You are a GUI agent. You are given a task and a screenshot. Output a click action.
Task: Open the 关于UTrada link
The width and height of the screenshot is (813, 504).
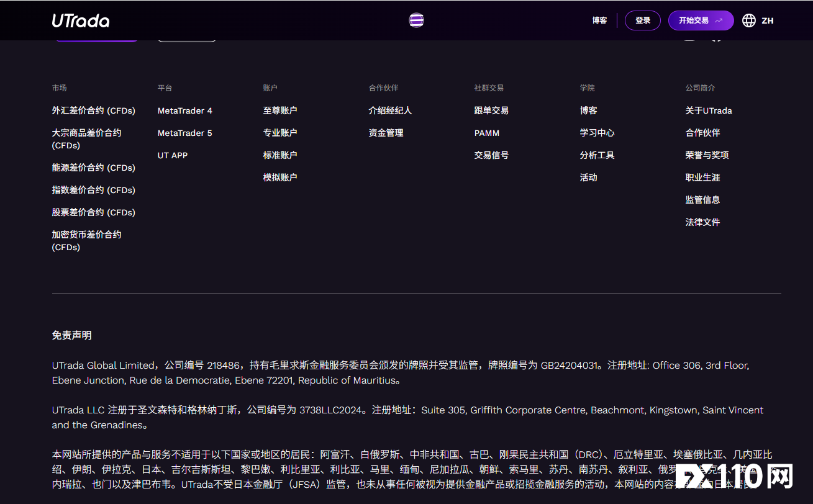[709, 110]
